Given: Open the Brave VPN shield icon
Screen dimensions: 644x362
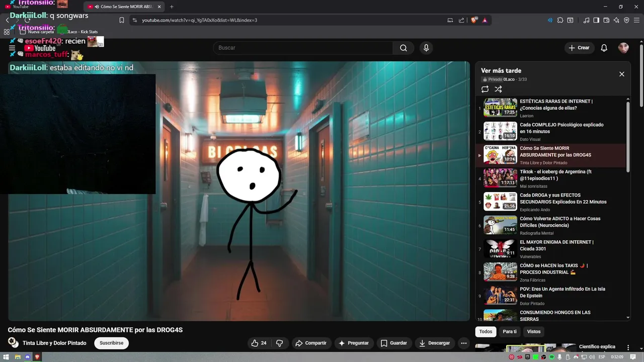Looking at the screenshot, I should click(626, 20).
